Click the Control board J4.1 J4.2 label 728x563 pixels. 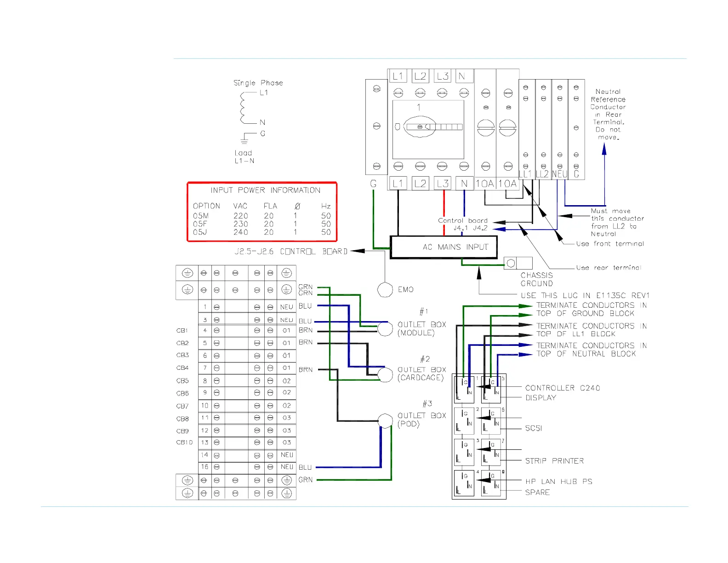[x=462, y=224]
